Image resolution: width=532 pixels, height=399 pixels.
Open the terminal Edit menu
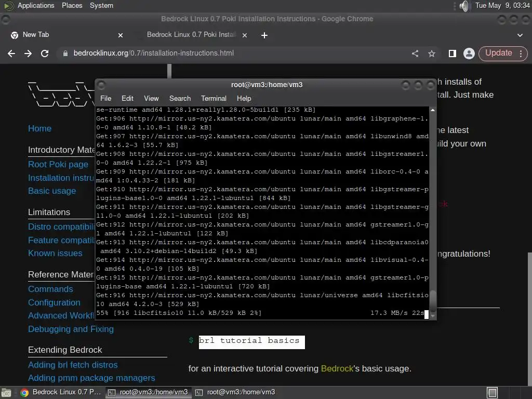coord(127,98)
